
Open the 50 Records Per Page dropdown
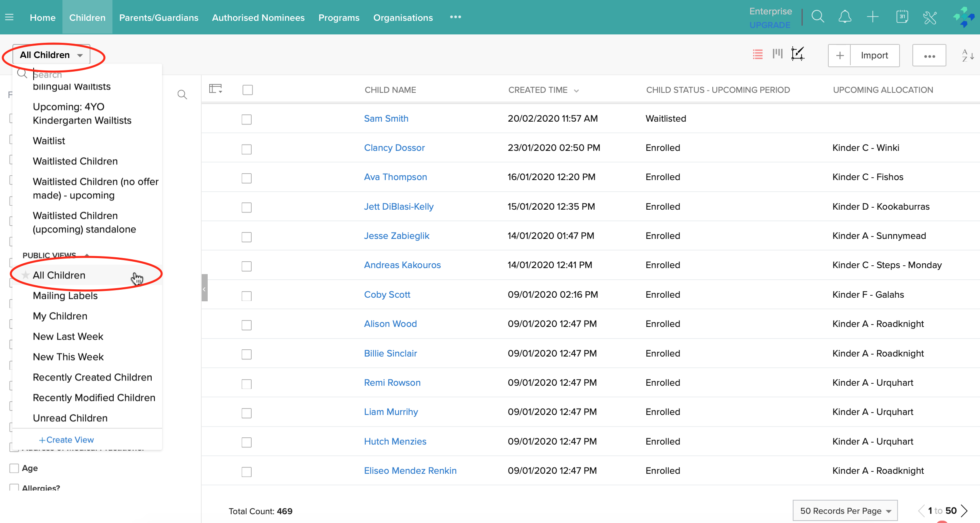[x=845, y=511]
